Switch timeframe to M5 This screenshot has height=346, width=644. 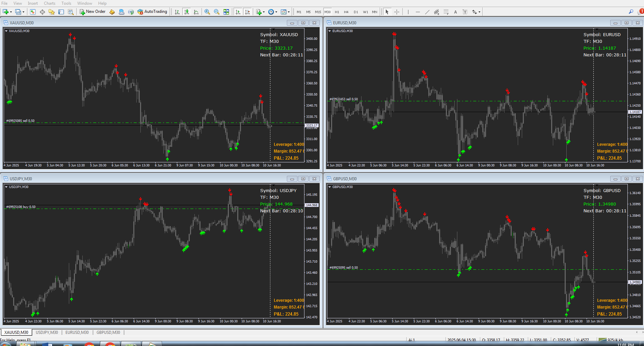[308, 12]
